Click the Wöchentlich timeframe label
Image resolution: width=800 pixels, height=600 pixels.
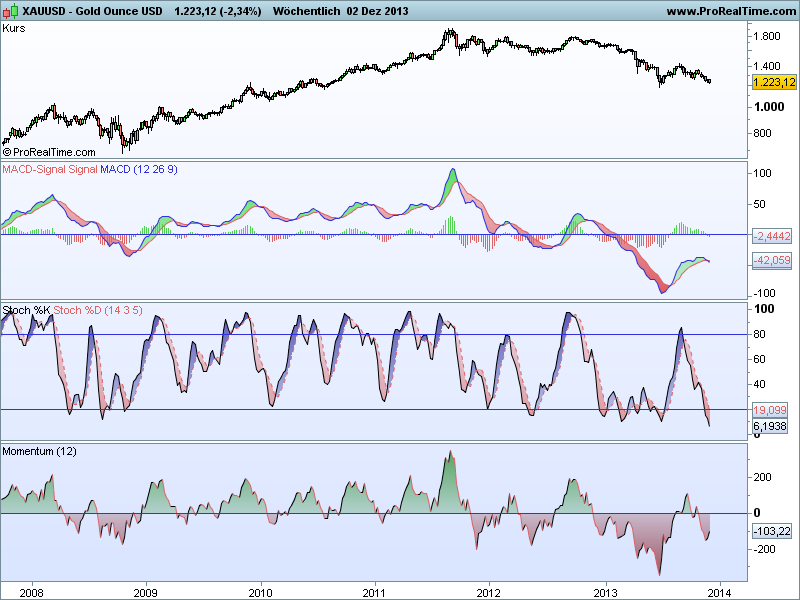(x=307, y=11)
